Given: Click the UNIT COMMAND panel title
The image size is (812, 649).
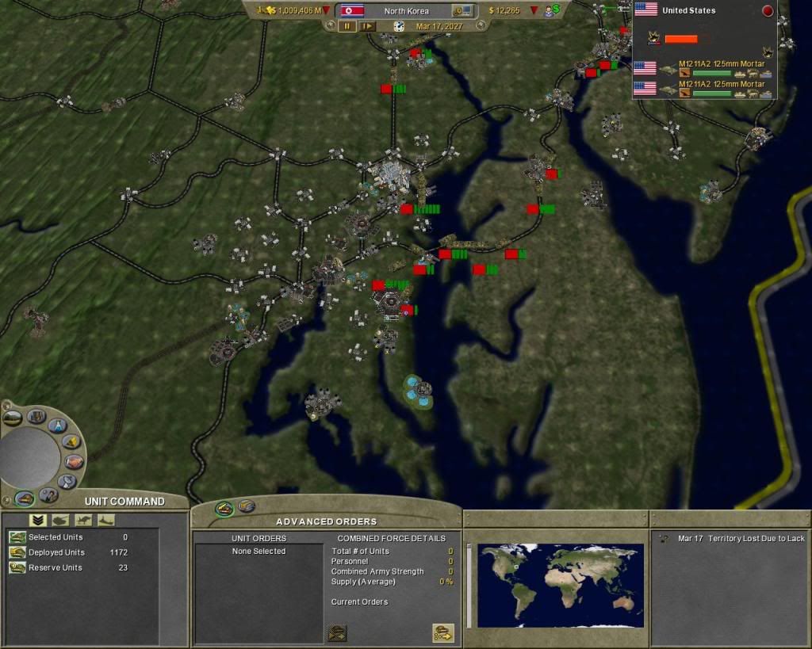Looking at the screenshot, I should (124, 502).
